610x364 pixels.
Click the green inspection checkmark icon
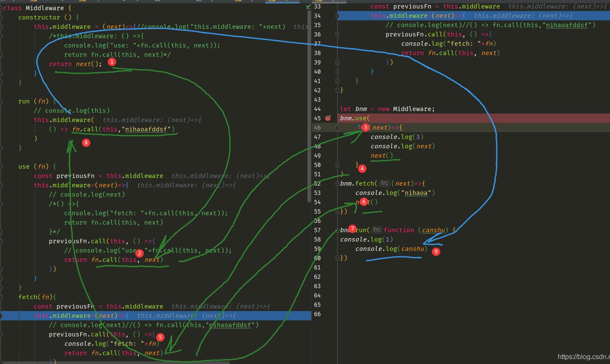(308, 7)
